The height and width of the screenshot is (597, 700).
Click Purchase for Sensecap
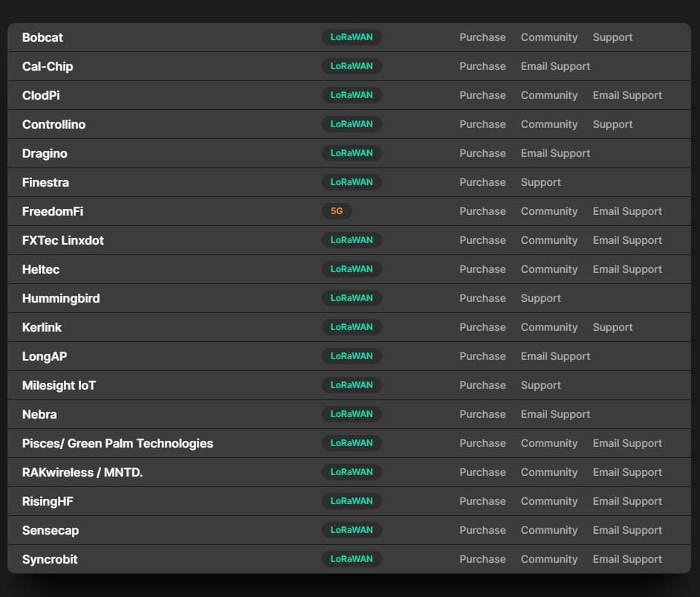(482, 531)
